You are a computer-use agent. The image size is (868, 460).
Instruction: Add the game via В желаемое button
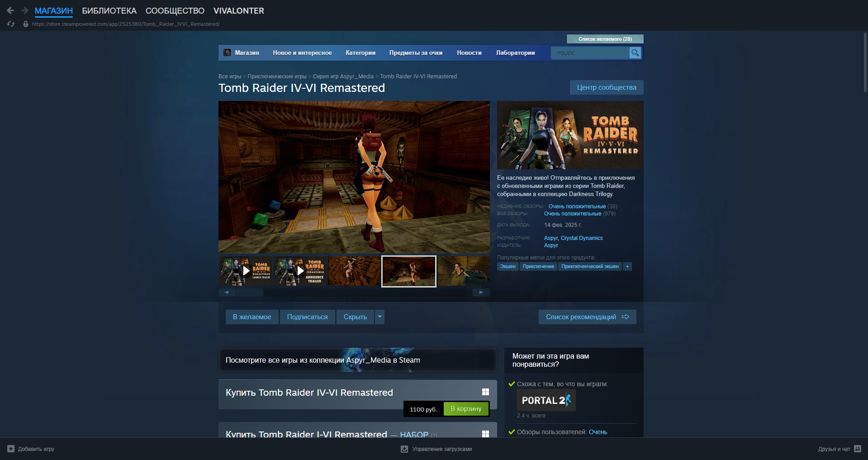click(x=252, y=317)
